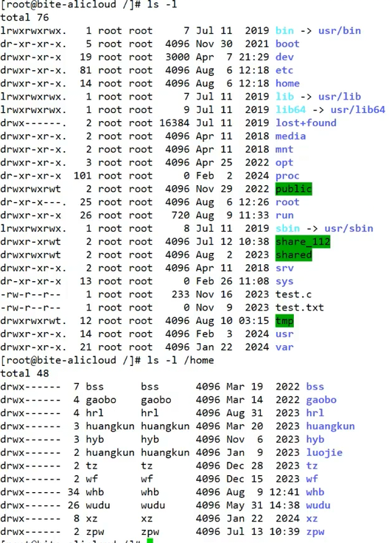The image size is (392, 543).
Task: Click the blue 'wf' directory name
Action: pyautogui.click(x=312, y=480)
